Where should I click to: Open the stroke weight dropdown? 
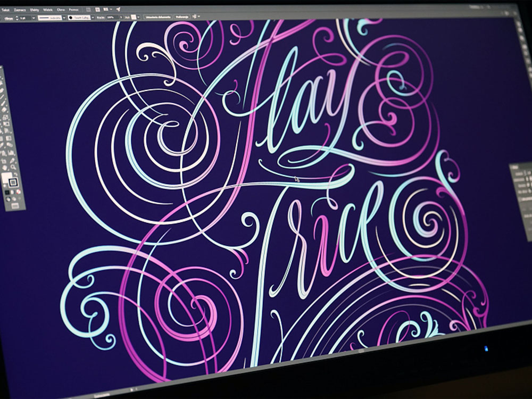pos(34,18)
